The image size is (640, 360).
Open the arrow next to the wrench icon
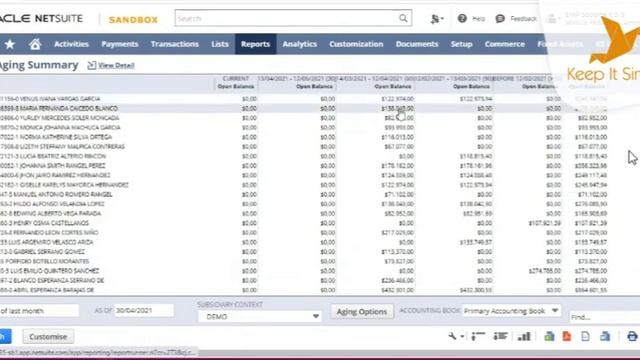(x=462, y=337)
